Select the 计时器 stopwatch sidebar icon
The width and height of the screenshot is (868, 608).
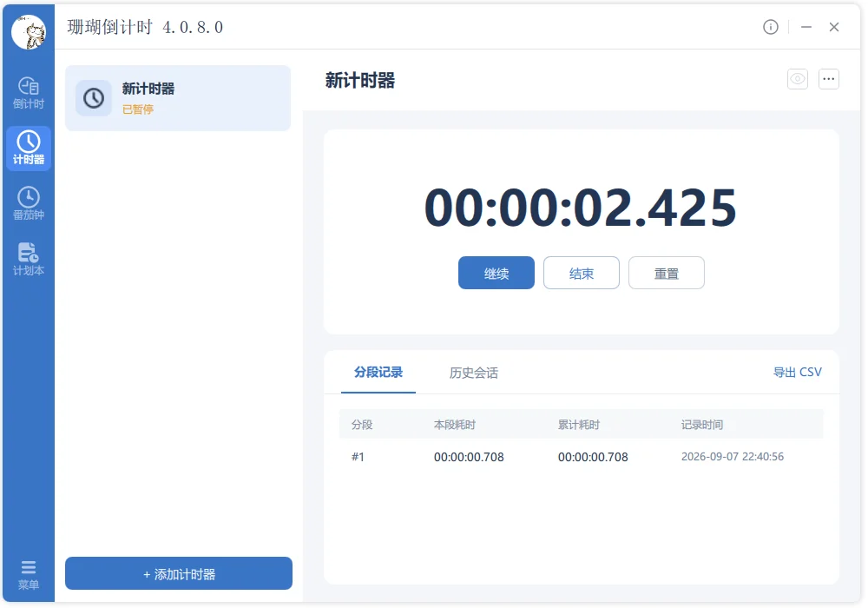click(29, 148)
